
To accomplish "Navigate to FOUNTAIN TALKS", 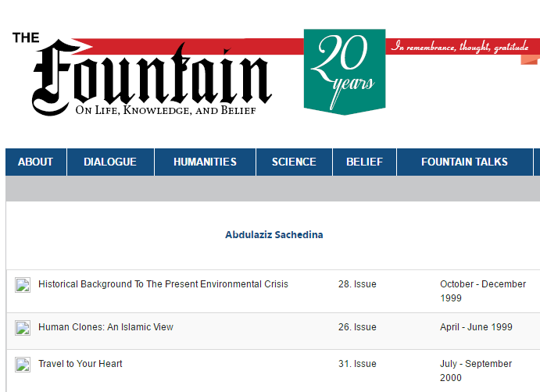I will coord(464,162).
